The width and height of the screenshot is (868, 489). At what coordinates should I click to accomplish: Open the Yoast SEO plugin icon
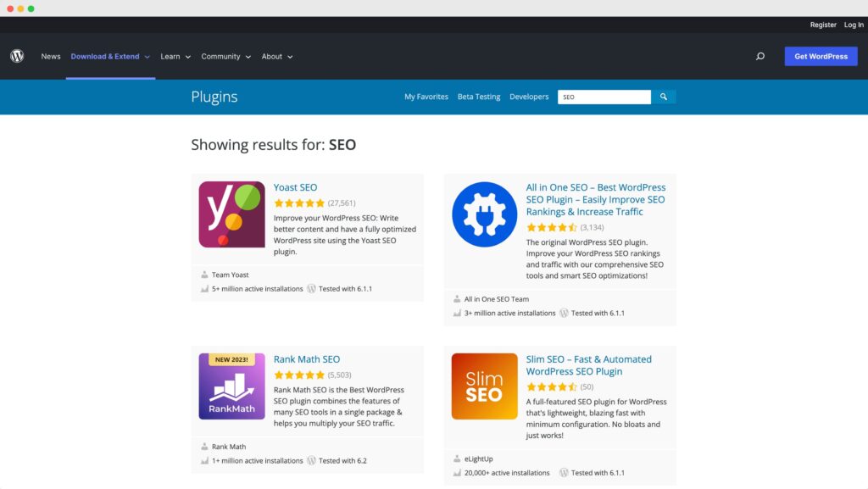[x=231, y=214]
